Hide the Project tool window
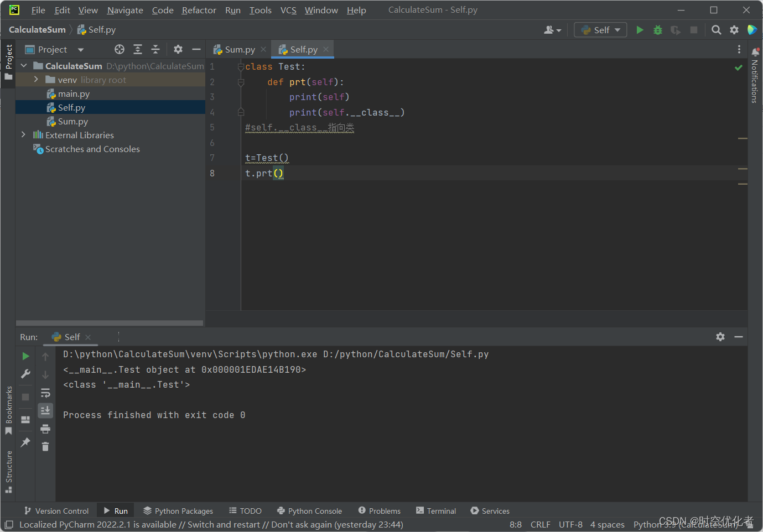 pos(196,49)
